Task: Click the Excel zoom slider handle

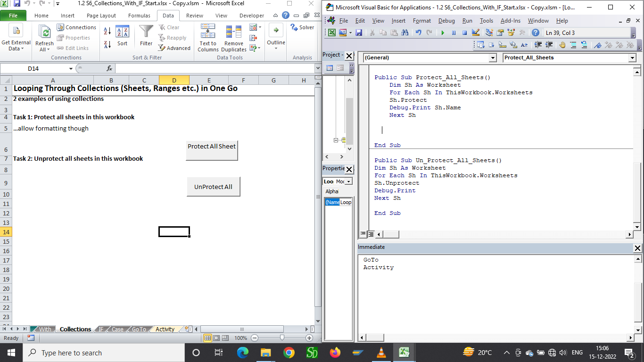Action: (x=282, y=338)
